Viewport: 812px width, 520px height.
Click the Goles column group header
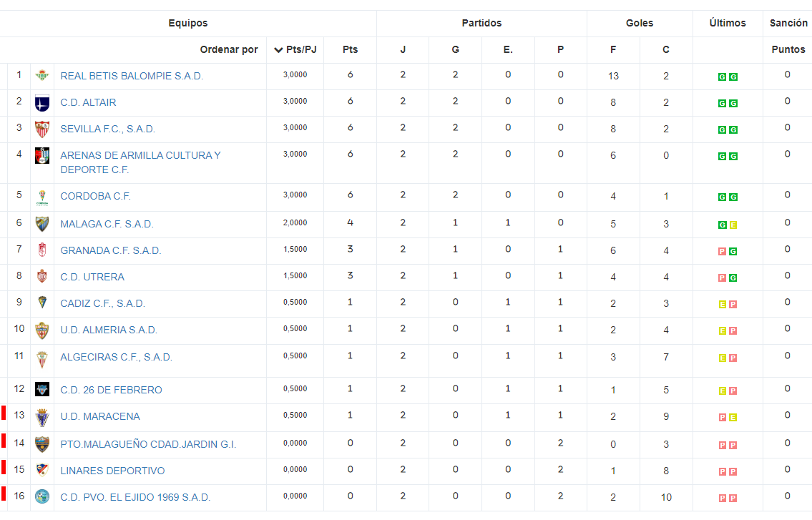coord(640,24)
